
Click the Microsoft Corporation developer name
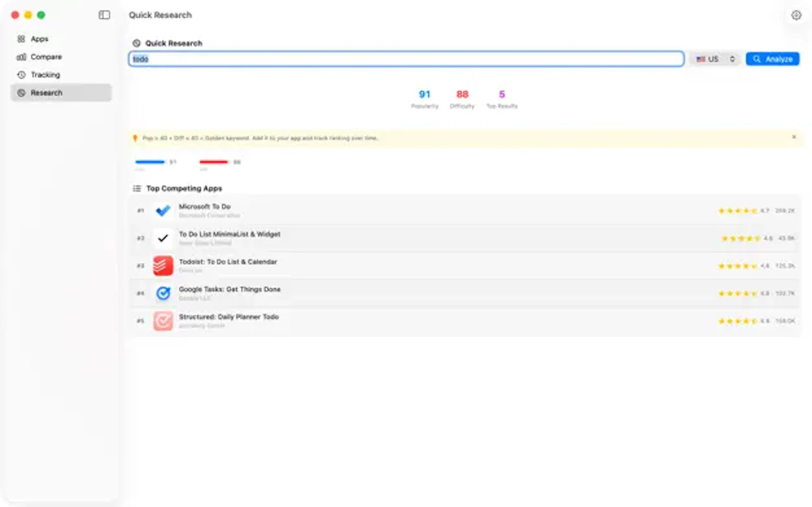pyautogui.click(x=209, y=216)
